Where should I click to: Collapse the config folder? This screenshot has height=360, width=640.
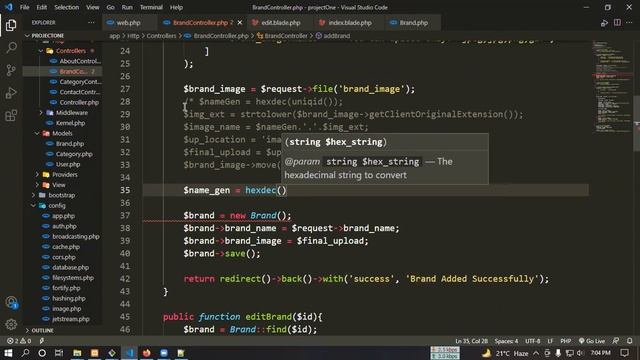point(57,205)
